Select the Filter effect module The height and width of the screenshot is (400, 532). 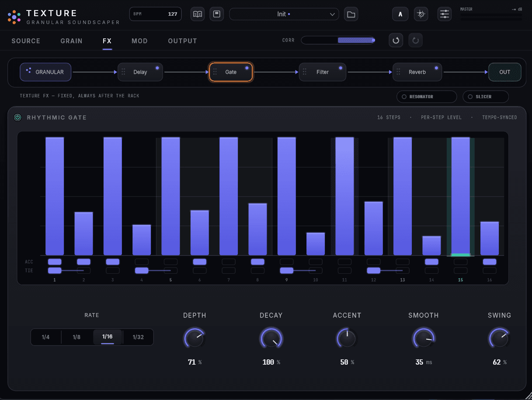(x=323, y=72)
